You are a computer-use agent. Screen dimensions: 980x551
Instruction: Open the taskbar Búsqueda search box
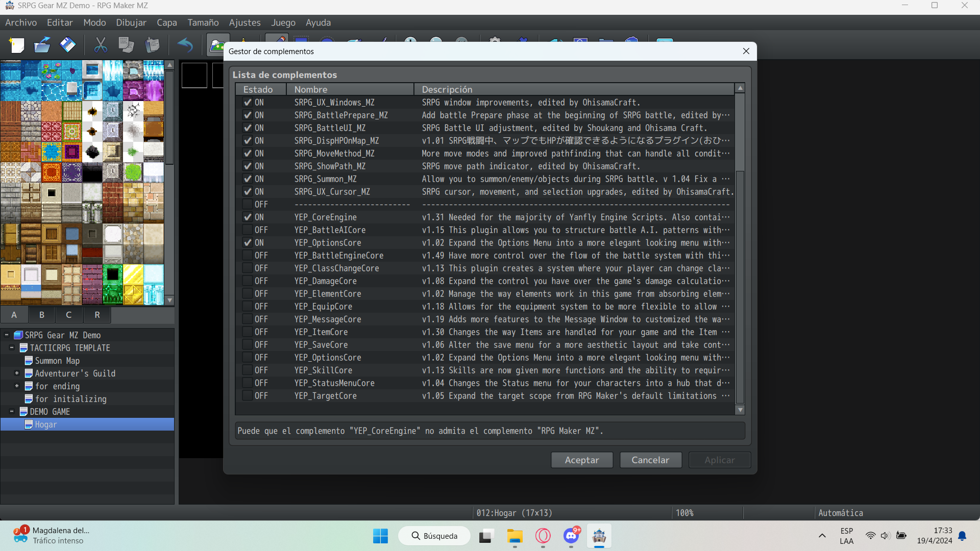434,536
